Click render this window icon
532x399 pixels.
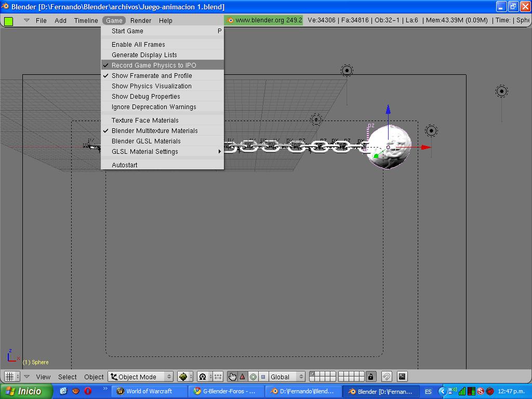click(x=402, y=377)
